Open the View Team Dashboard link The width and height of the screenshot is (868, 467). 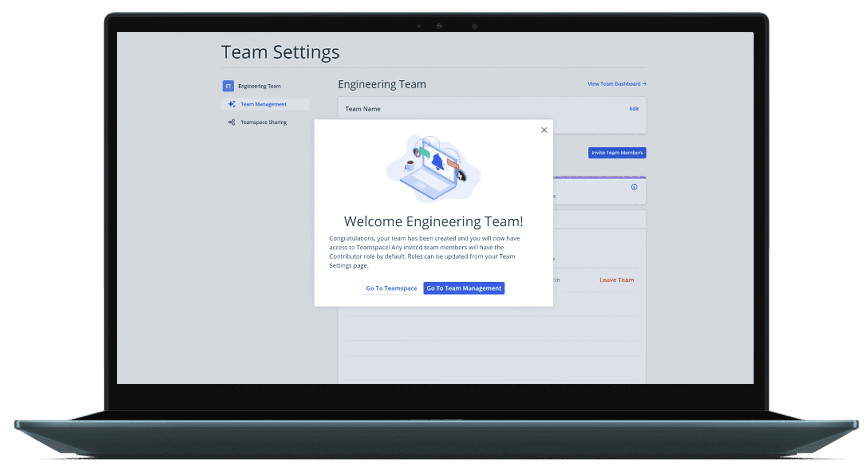tap(614, 84)
